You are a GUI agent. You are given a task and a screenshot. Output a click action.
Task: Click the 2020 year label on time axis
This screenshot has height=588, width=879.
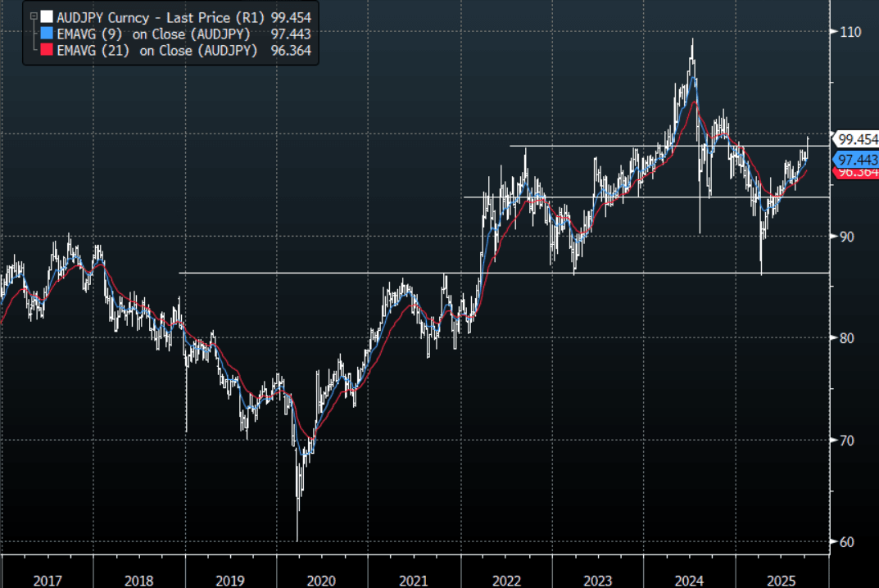point(321,580)
